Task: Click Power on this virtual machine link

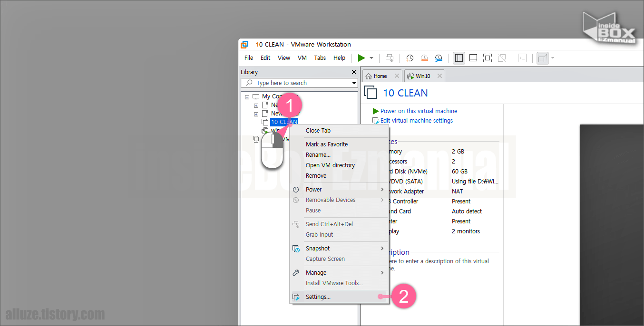Action: (419, 111)
